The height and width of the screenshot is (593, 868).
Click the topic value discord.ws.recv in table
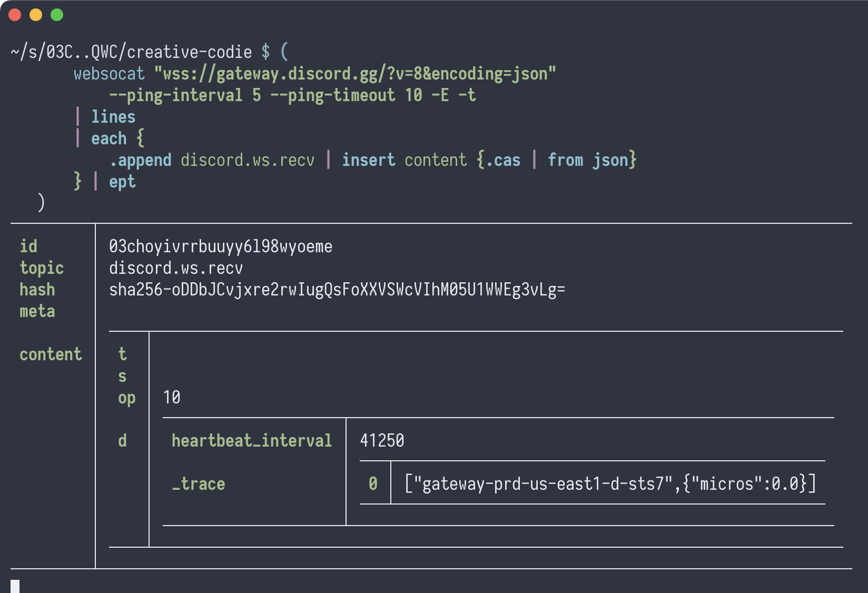coord(176,268)
